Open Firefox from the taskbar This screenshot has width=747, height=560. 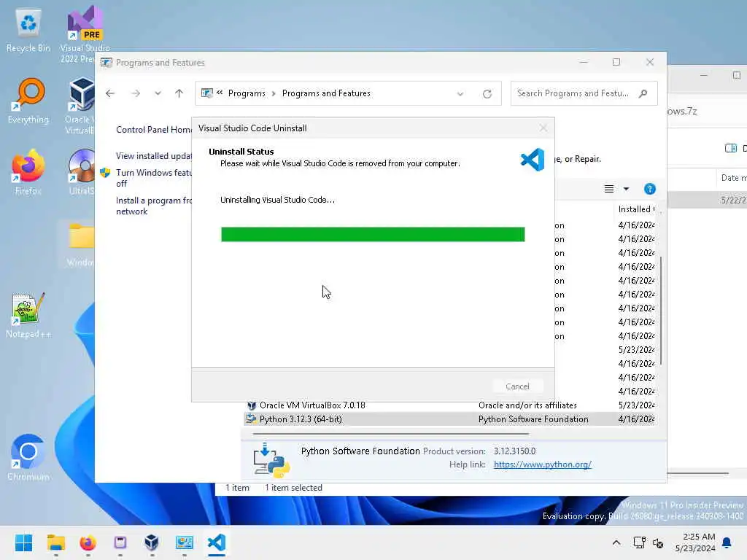click(x=88, y=542)
